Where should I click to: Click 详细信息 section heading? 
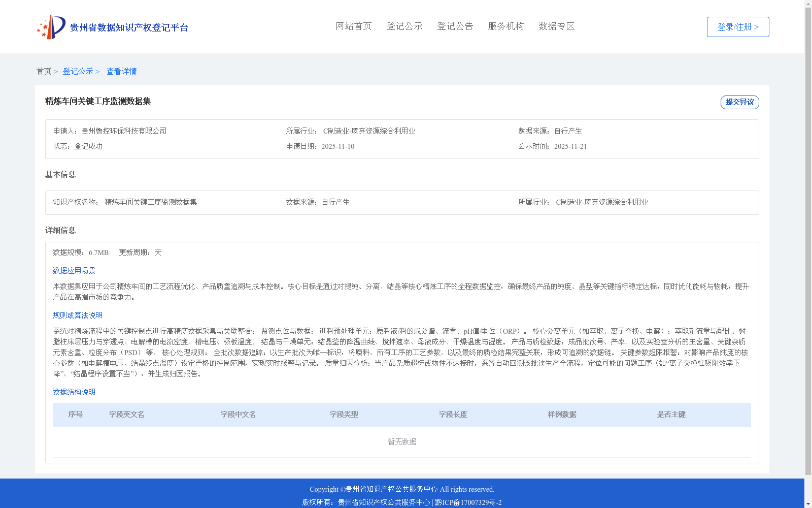pos(60,230)
